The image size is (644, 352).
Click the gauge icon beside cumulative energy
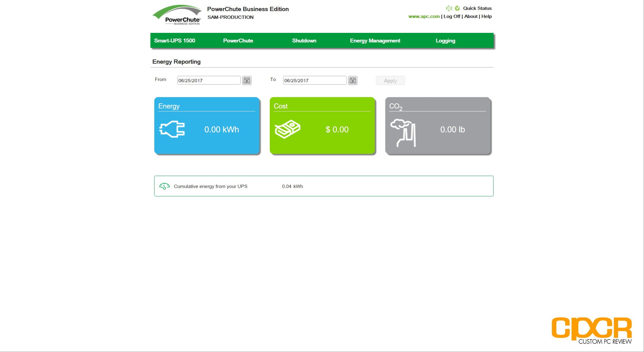[x=164, y=186]
